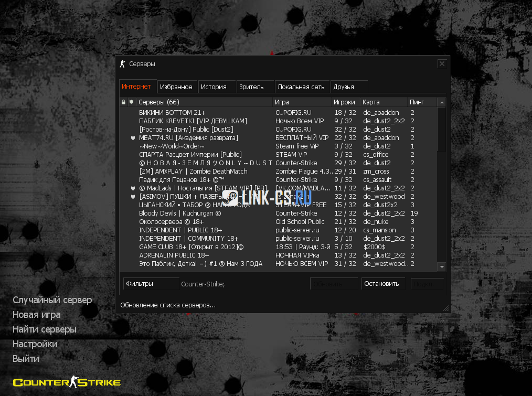Close the Серверы window
Image resolution: width=532 pixels, height=396 pixels.
coord(442,64)
